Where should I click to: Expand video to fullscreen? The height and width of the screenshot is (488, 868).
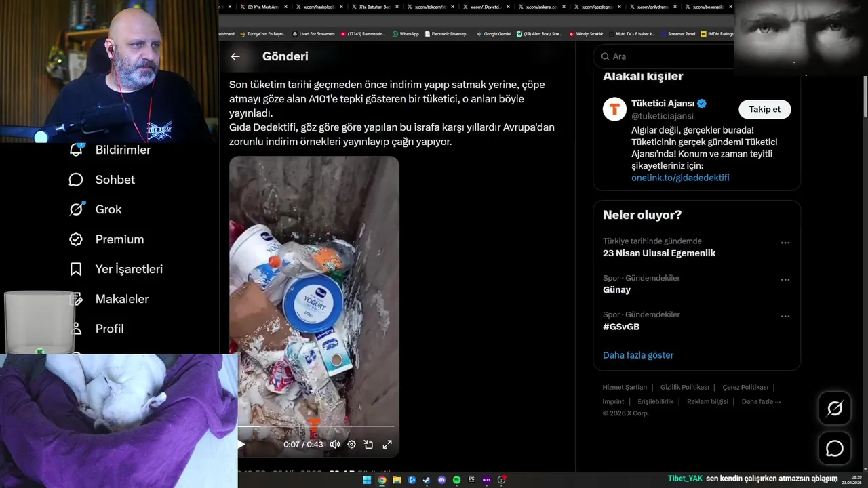point(387,445)
